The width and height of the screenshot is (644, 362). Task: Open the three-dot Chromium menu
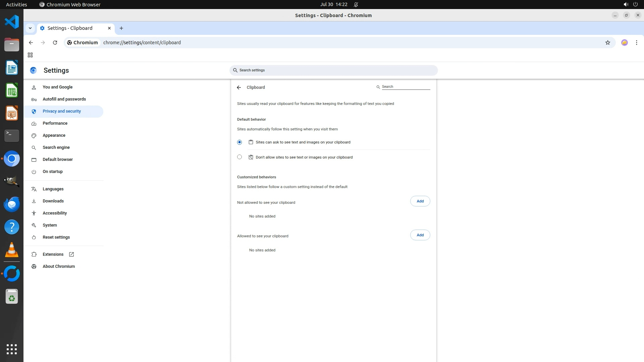click(x=636, y=43)
